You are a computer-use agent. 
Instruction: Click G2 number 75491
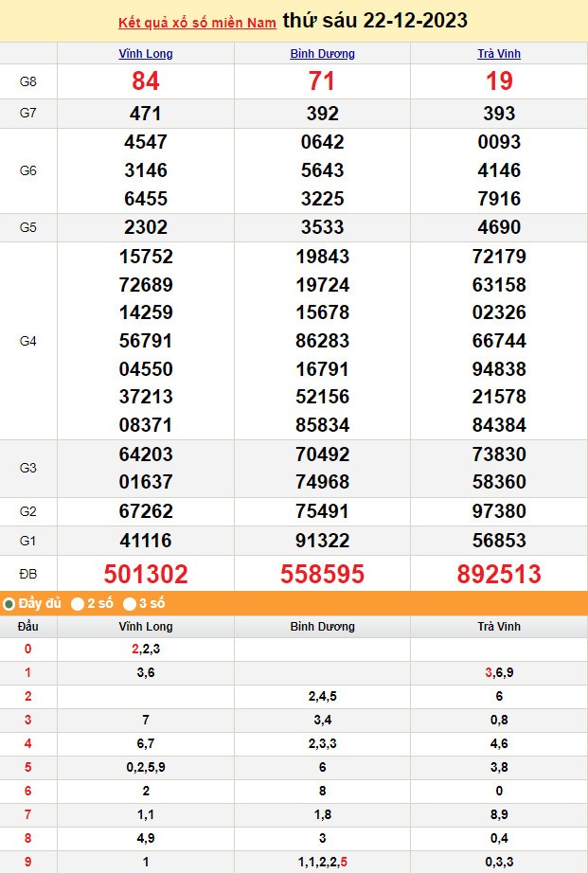(x=322, y=511)
